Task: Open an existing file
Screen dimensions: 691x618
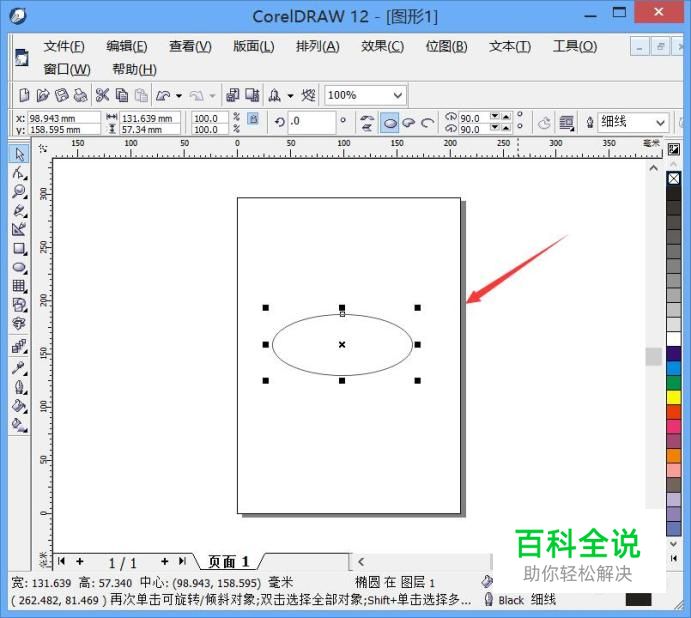Action: pyautogui.click(x=43, y=95)
